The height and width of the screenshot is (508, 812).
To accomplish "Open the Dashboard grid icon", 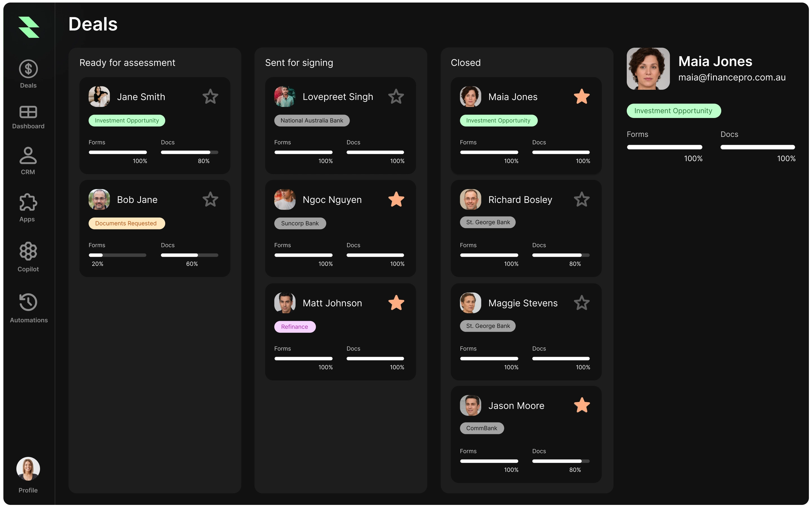I will click(x=28, y=112).
